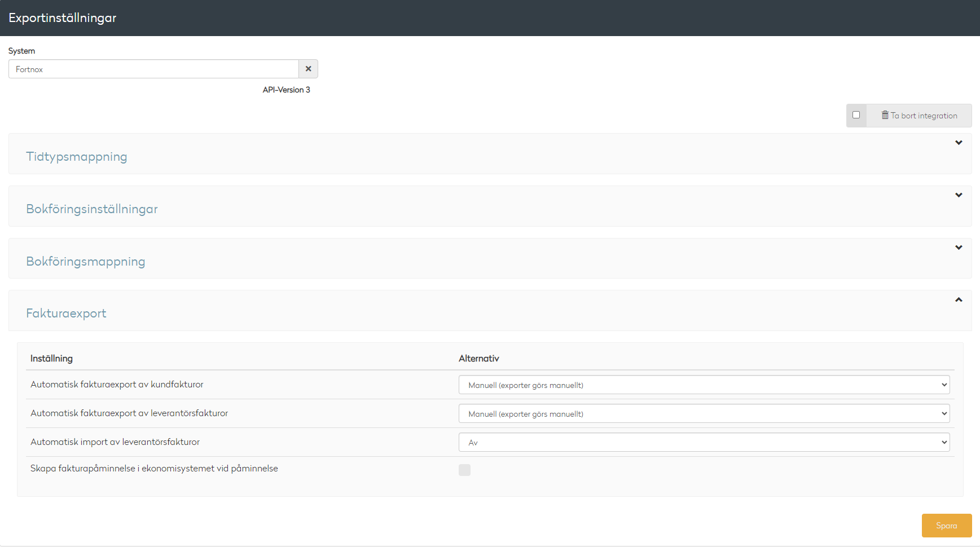Expand the Bokföringsinställningar section chevron
This screenshot has width=980, height=547.
pos(959,195)
